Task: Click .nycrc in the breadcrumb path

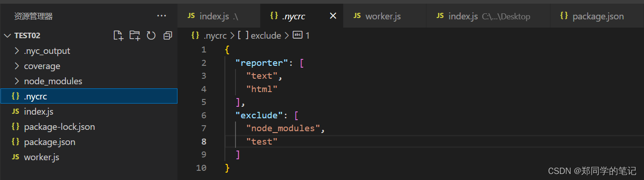Action: pos(215,35)
